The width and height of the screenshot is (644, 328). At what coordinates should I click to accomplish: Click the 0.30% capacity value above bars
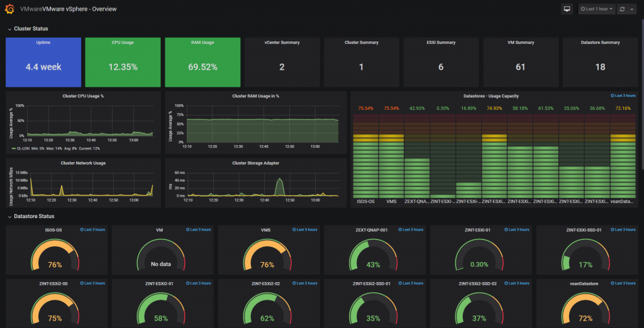pos(443,108)
